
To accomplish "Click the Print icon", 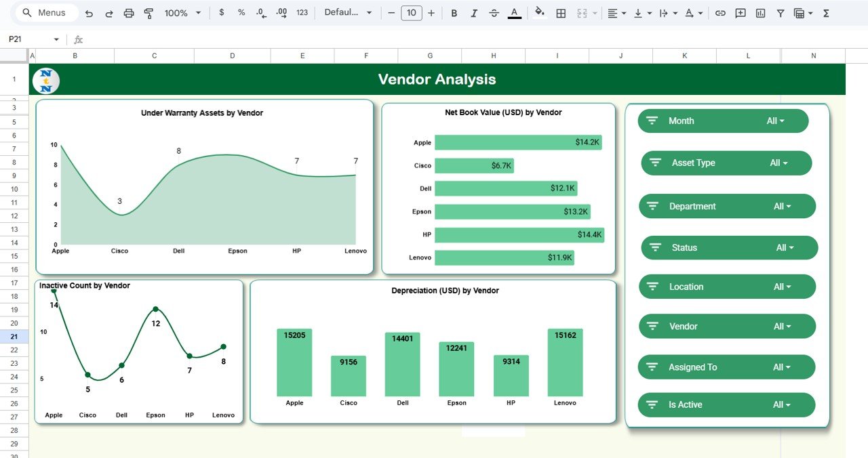I will coord(129,13).
